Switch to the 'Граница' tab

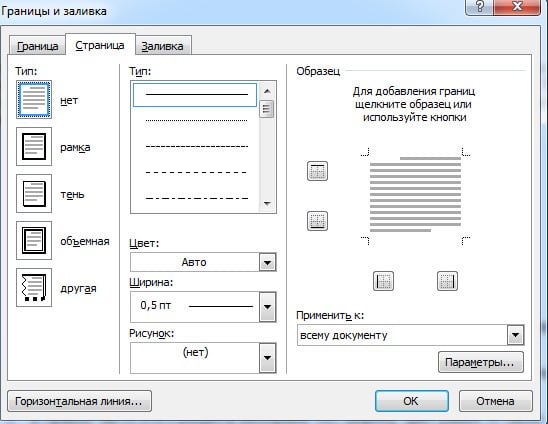pos(37,46)
